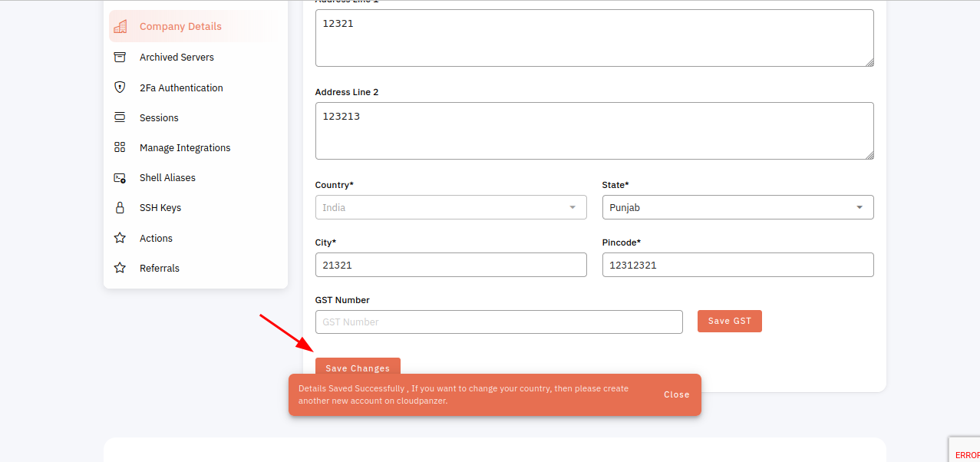Click the reCAPTCHA error badge

[965, 449]
